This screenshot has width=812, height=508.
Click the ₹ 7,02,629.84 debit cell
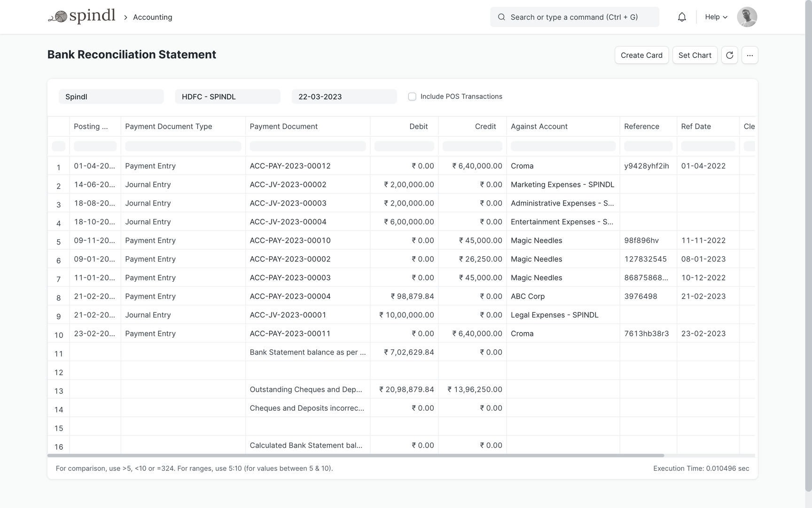[x=404, y=352]
